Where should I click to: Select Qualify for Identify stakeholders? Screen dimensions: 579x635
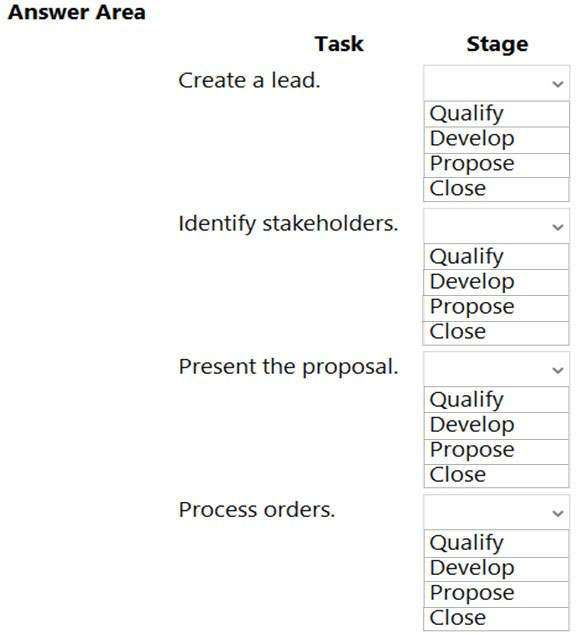[496, 256]
